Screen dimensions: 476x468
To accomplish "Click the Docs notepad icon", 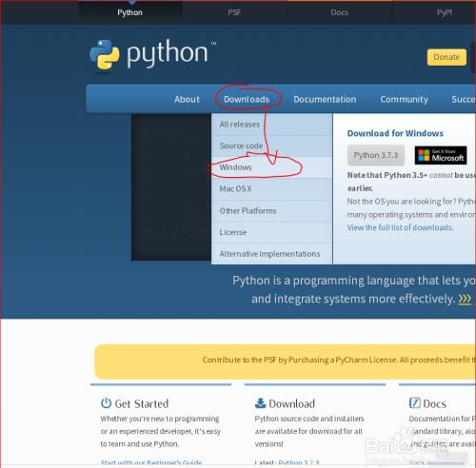I will (414, 402).
